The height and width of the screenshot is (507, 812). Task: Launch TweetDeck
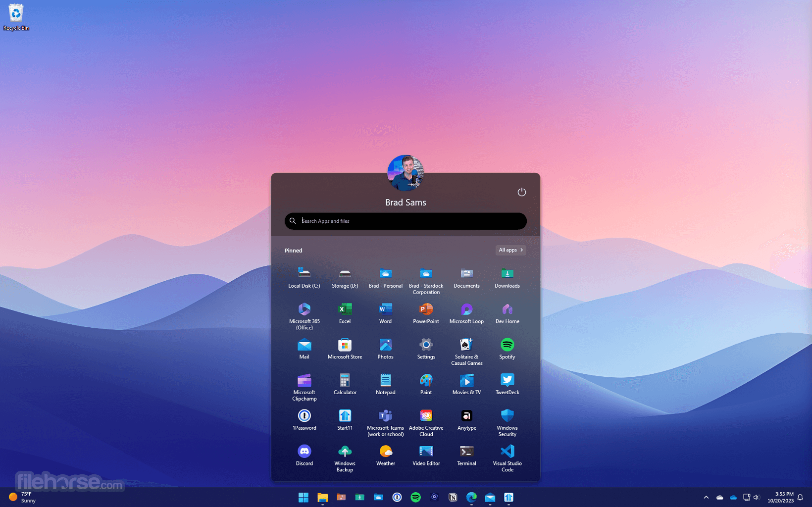pyautogui.click(x=507, y=385)
